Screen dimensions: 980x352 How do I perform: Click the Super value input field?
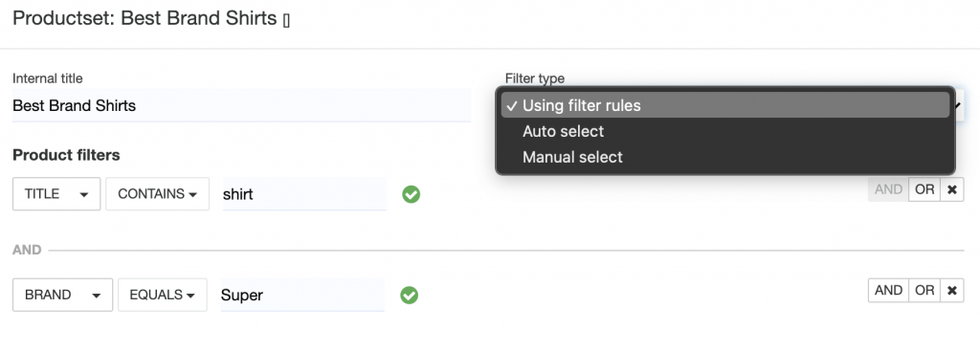click(302, 296)
